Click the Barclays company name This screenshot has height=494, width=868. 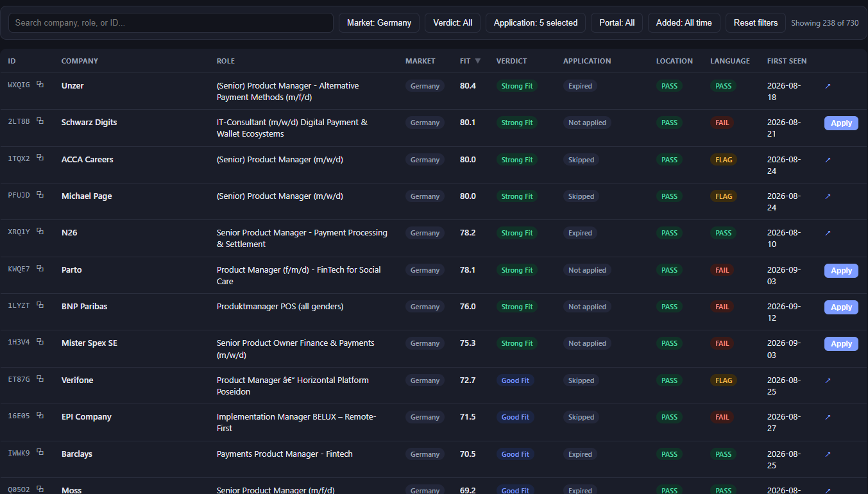[77, 454]
